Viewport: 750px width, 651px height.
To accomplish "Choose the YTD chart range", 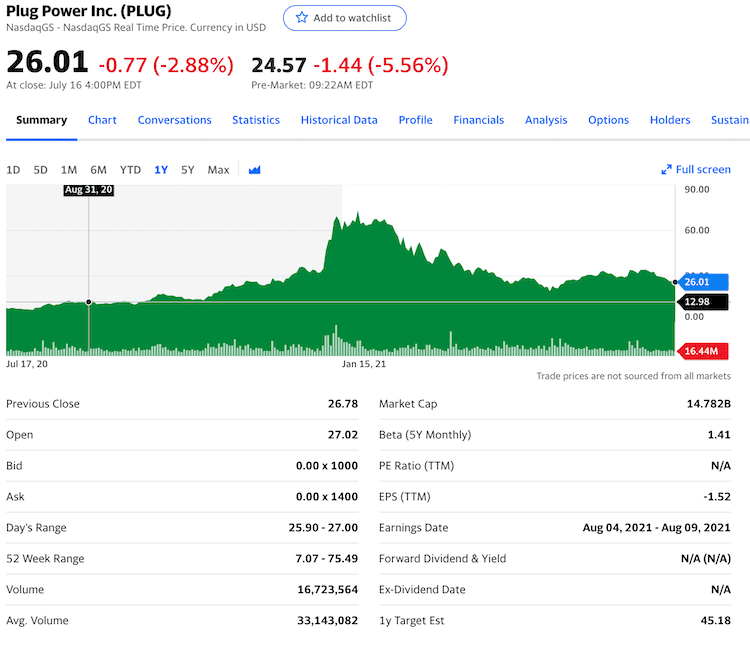I will (x=130, y=170).
